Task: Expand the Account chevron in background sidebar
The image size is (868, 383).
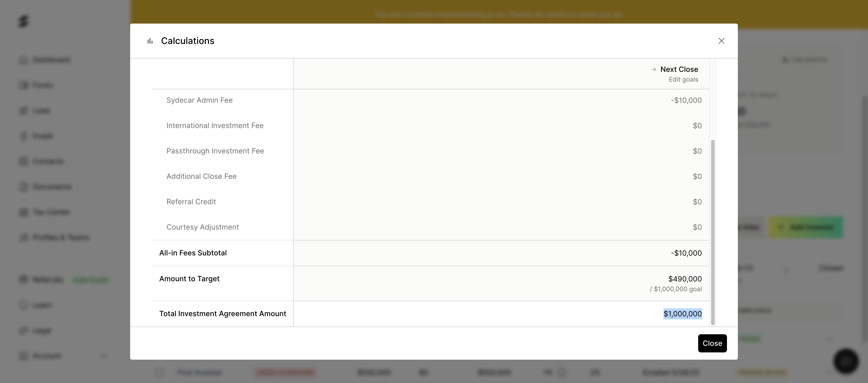Action: point(103,356)
